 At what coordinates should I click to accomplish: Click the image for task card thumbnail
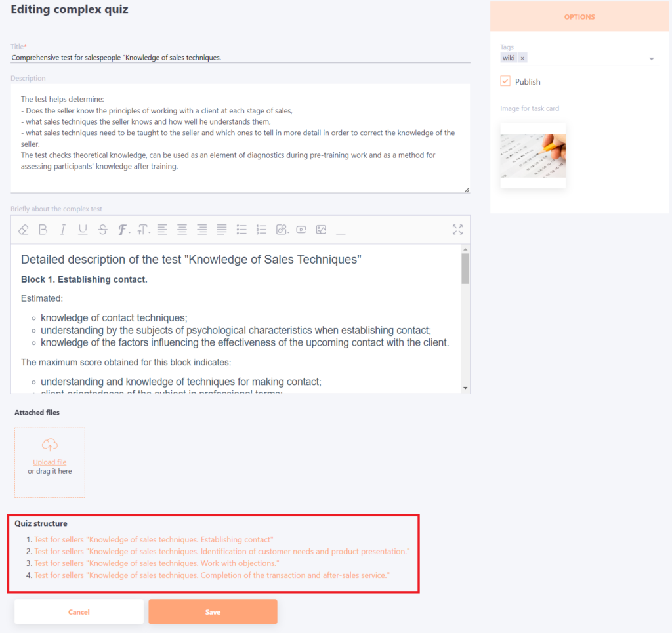click(x=532, y=155)
